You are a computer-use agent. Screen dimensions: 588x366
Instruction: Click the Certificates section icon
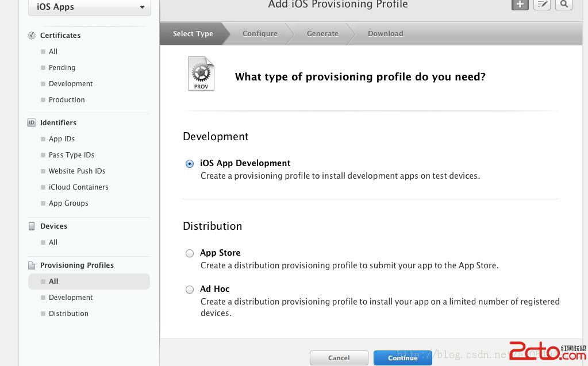pos(32,36)
